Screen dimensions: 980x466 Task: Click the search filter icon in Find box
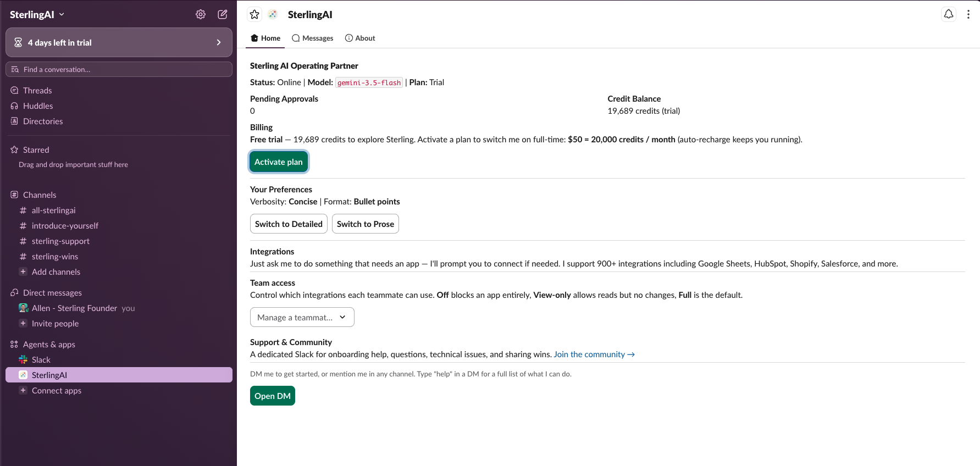[15, 69]
